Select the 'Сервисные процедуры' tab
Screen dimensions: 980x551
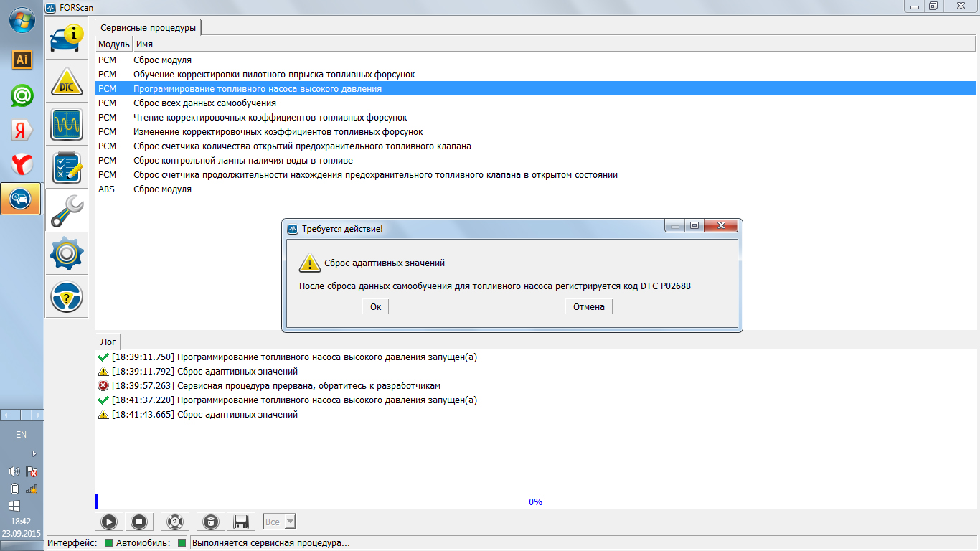(x=148, y=28)
